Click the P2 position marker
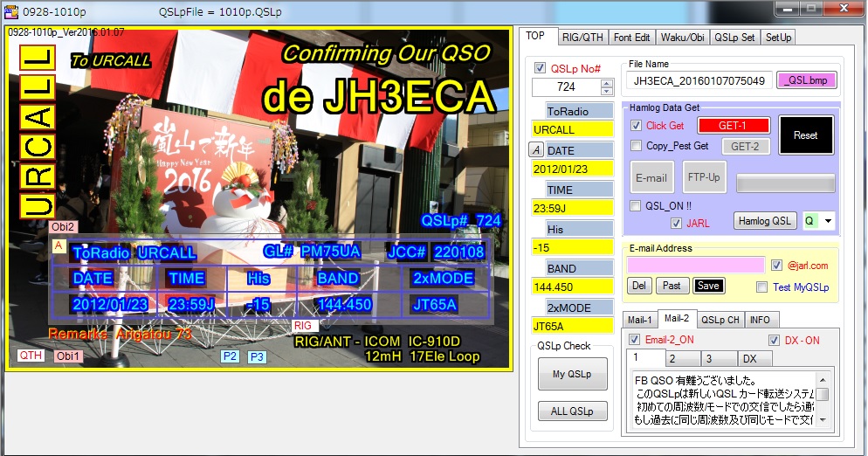This screenshot has width=868, height=456. [230, 356]
